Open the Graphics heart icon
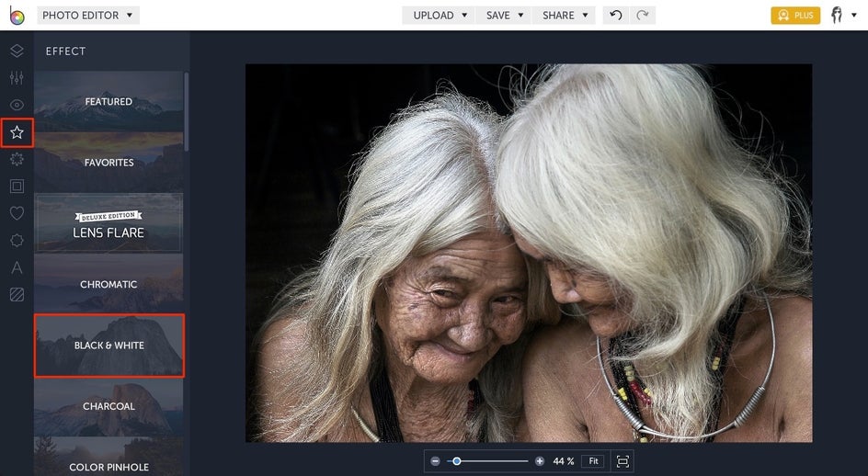 click(17, 213)
